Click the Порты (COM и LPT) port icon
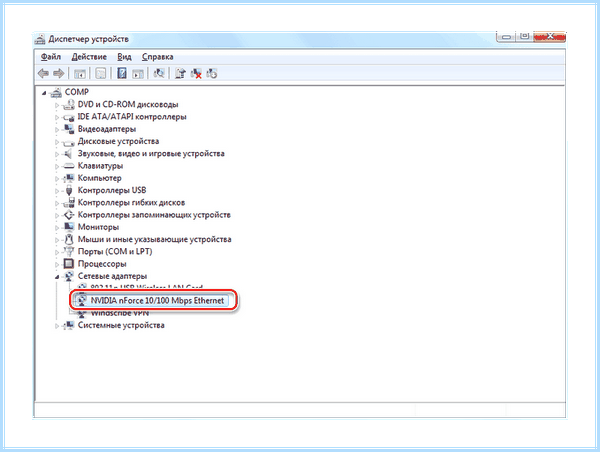This screenshot has height=452, width=600. tap(69, 251)
